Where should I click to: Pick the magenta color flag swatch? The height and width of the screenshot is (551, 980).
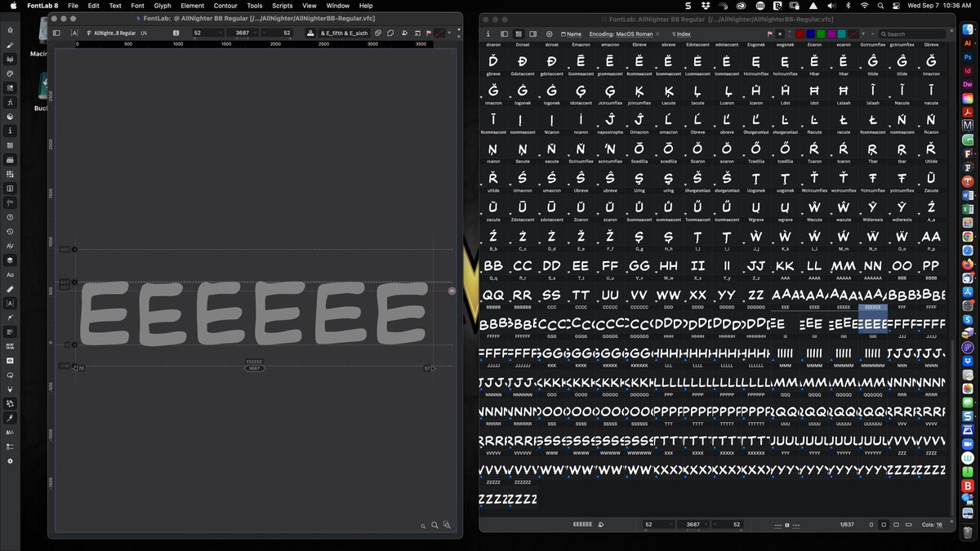831,34
